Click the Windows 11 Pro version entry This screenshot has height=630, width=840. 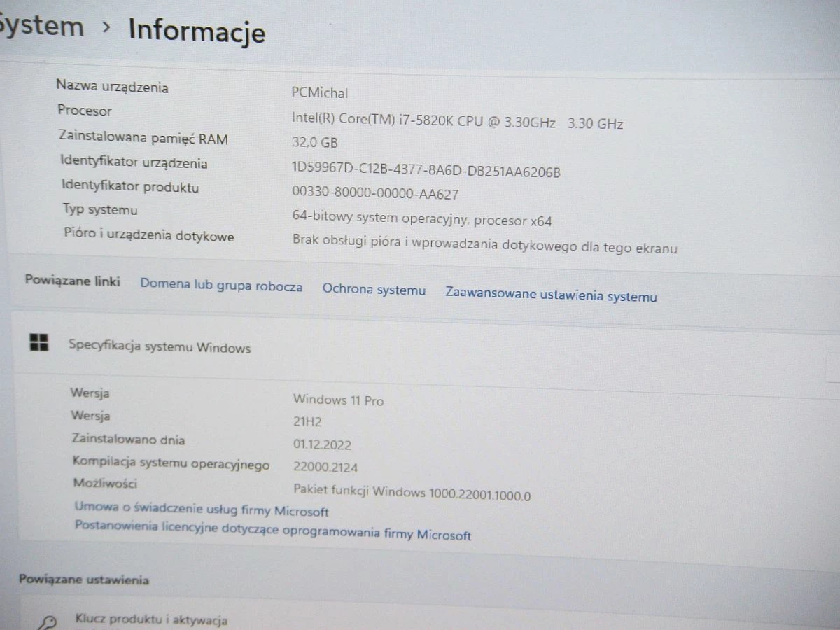pyautogui.click(x=338, y=400)
